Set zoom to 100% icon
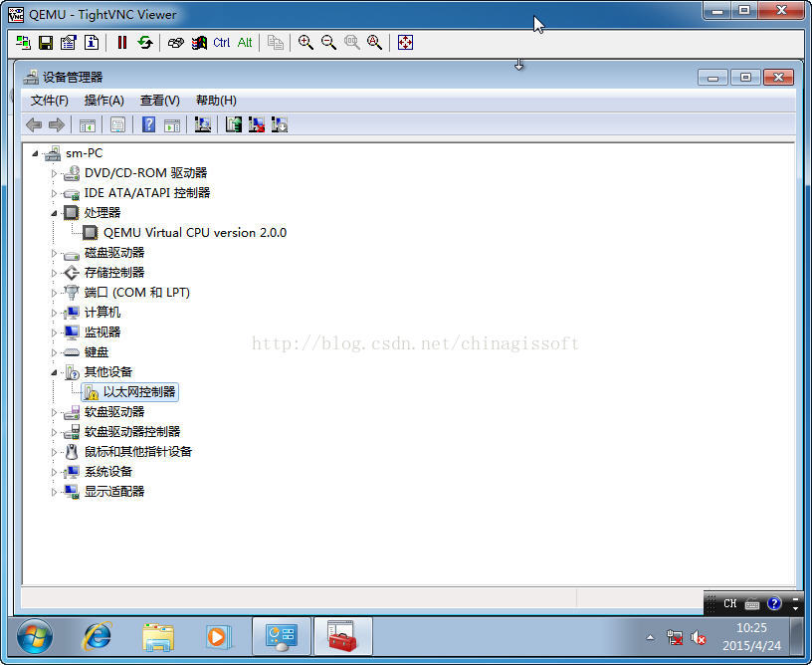Image resolution: width=812 pixels, height=665 pixels. (351, 43)
